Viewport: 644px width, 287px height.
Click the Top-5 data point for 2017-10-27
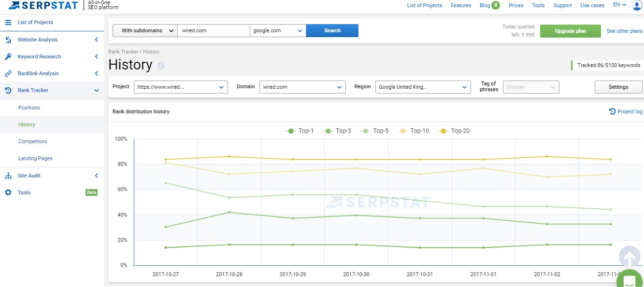(166, 183)
